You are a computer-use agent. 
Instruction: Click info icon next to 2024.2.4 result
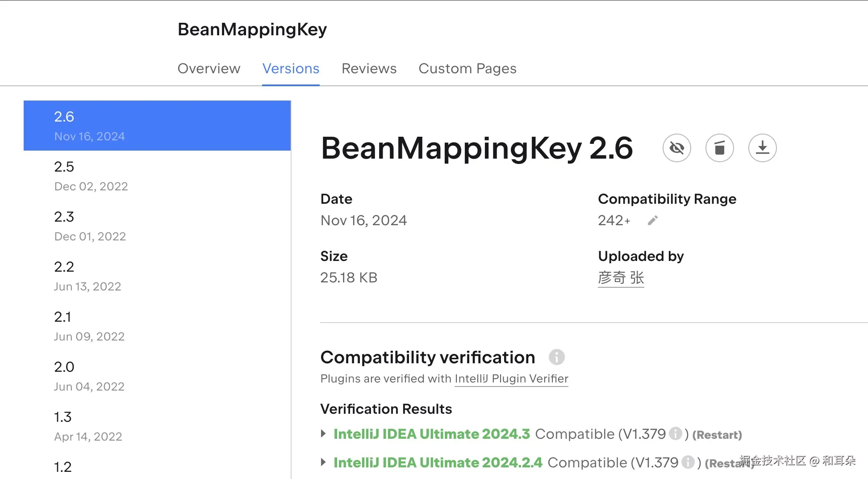click(x=688, y=462)
